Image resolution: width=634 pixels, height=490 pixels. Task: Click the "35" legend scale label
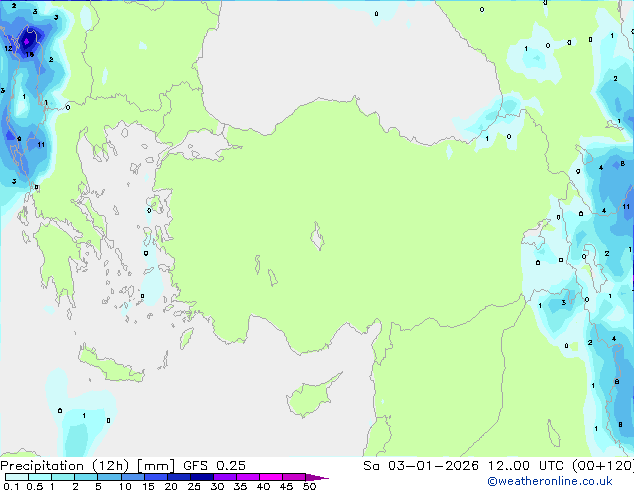(240, 486)
